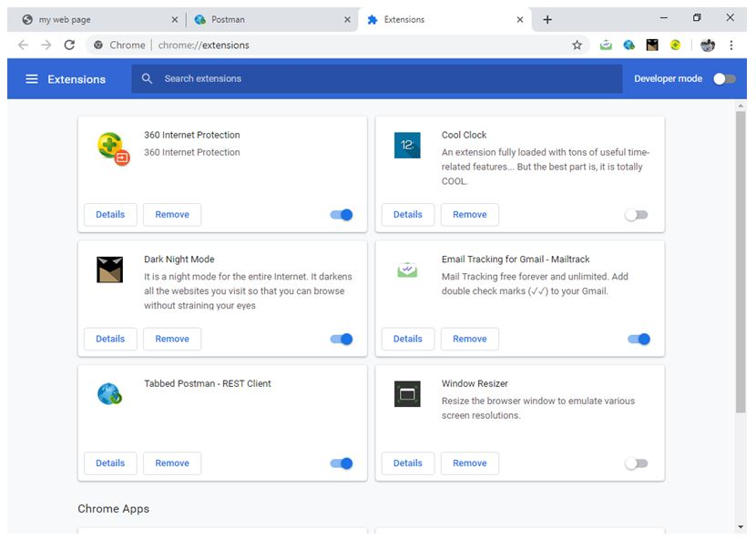Viewport: 756px width, 549px height.
Task: Click the 'Extensions' header title text
Action: [77, 79]
